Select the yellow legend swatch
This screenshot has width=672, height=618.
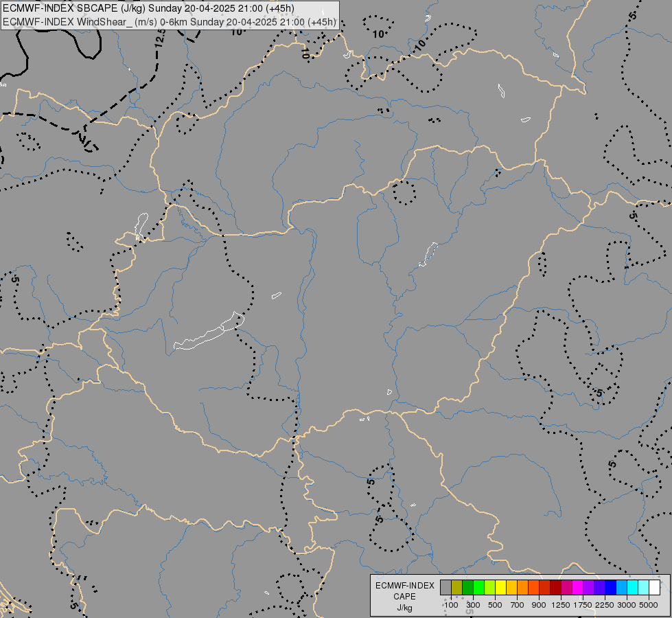tap(501, 588)
